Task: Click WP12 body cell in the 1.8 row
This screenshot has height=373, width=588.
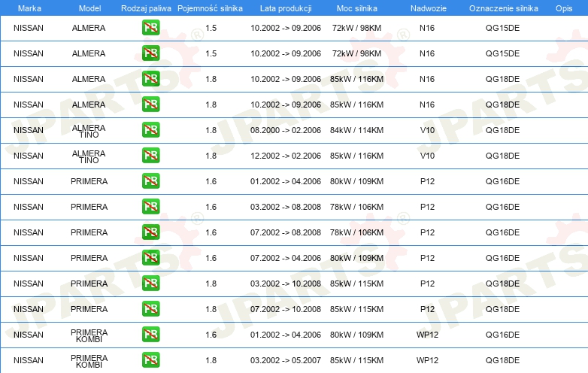Action: tap(427, 360)
